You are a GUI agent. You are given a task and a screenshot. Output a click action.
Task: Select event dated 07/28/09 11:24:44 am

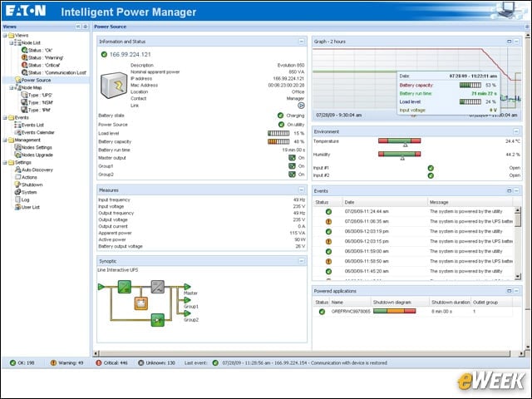click(x=413, y=211)
